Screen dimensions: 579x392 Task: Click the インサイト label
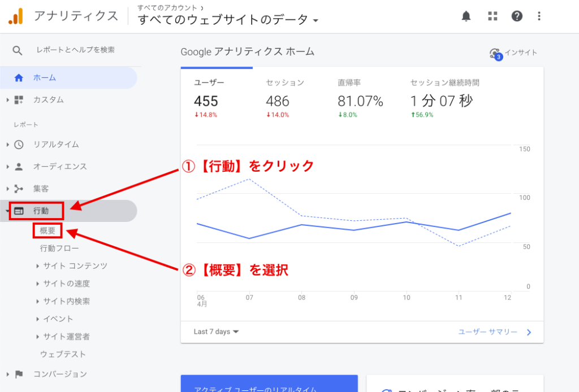click(521, 53)
